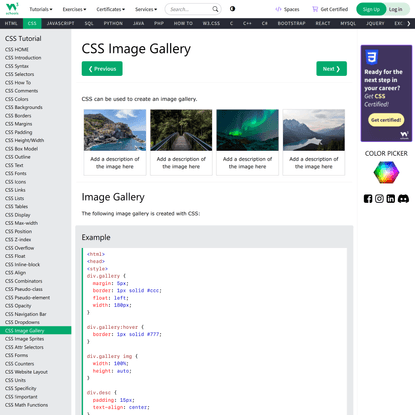Open the REACT topnav tab
Image resolution: width=415 pixels, height=415 pixels.
pos(323,23)
